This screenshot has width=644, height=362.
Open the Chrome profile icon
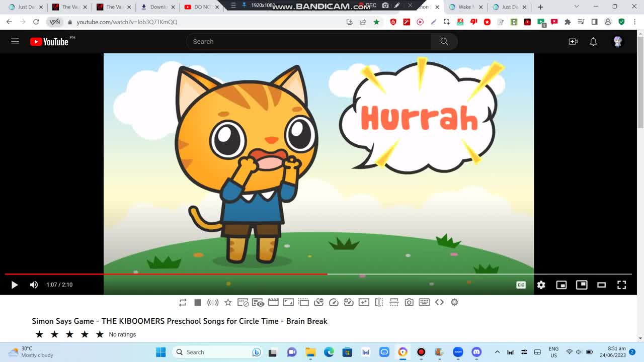[608, 22]
